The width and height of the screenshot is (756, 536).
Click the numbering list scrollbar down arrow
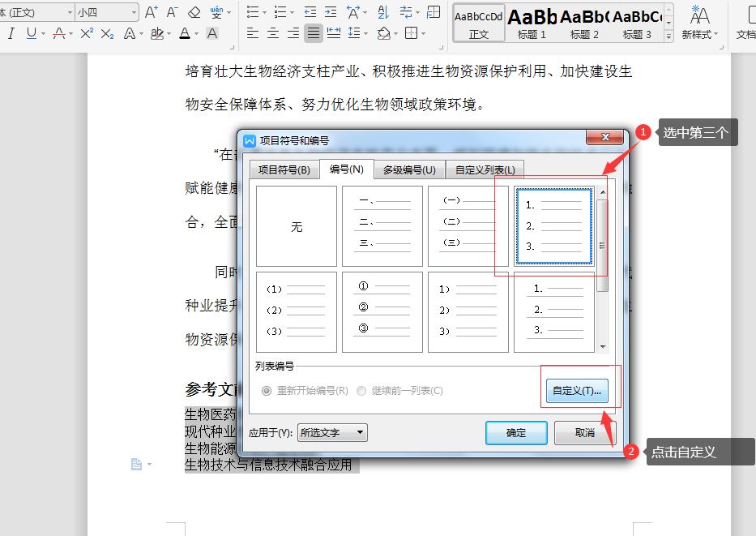tap(603, 347)
